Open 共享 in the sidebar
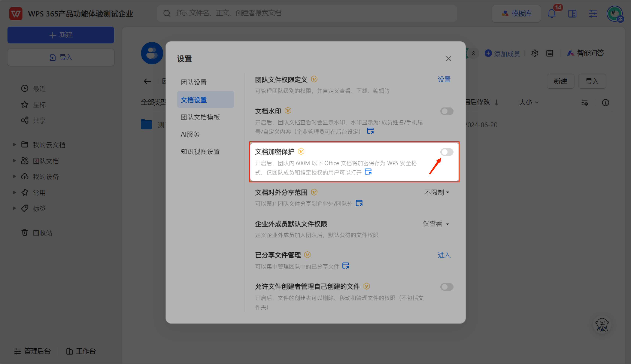The image size is (631, 364). [33, 120]
